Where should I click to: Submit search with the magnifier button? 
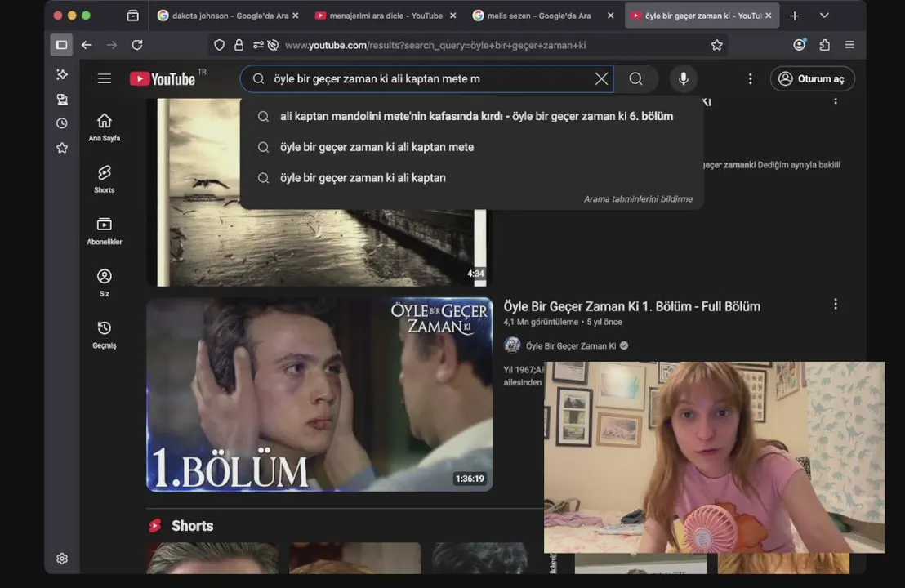click(636, 78)
